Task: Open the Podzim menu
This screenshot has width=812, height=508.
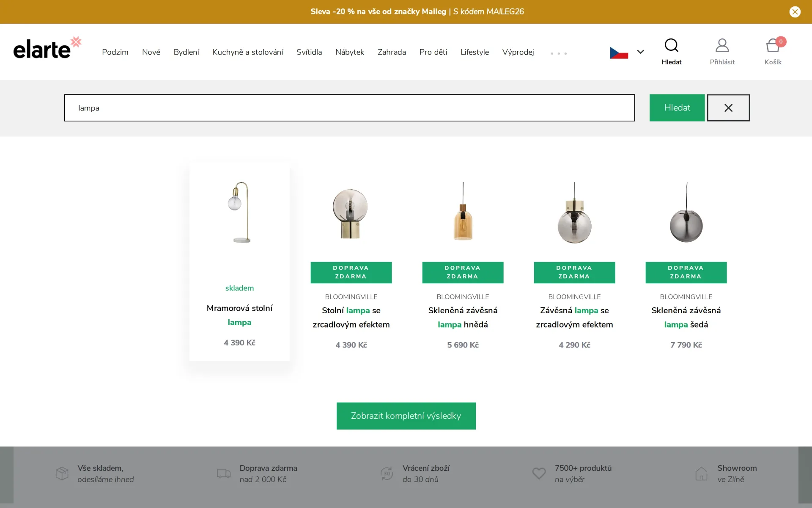Action: tap(115, 52)
